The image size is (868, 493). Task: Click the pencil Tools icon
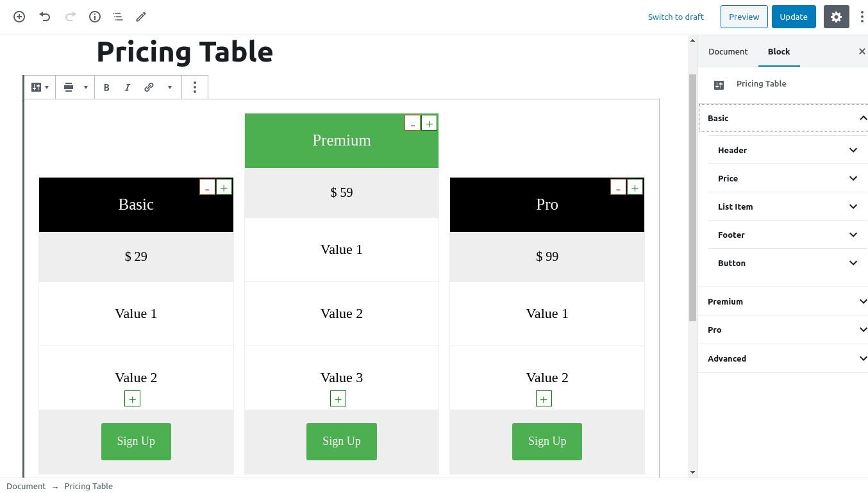141,17
